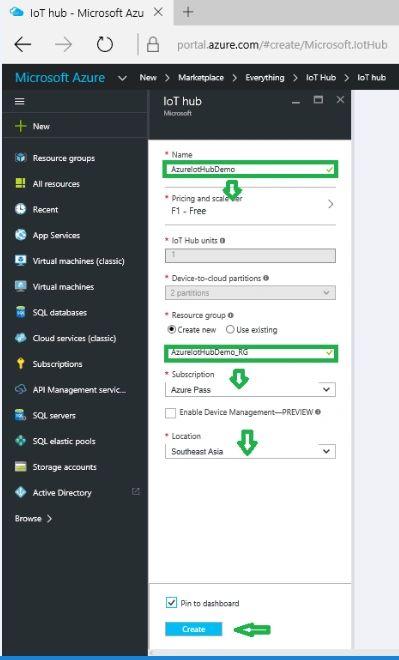The image size is (399, 660).
Task: Click the New breadcrumb
Action: pos(148,78)
